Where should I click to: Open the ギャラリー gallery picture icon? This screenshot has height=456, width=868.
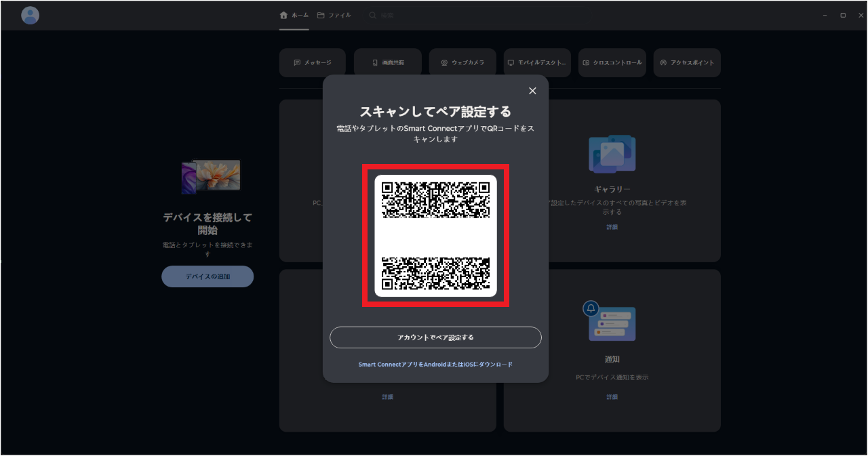tap(612, 154)
